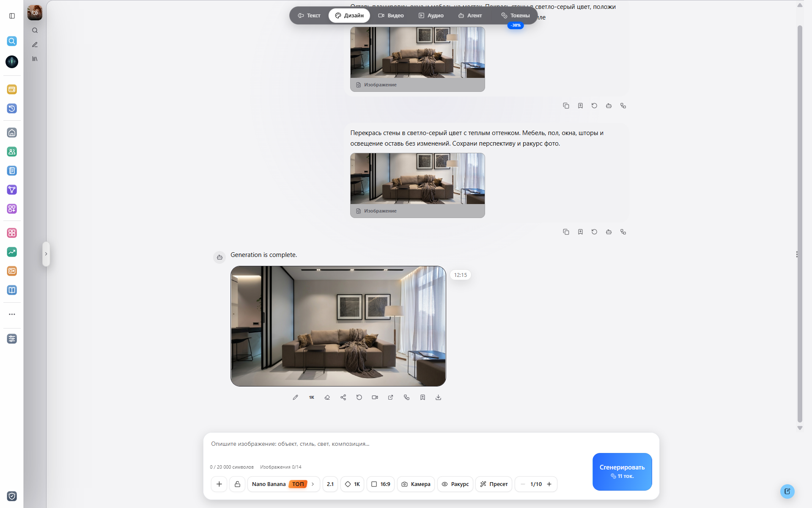812x508 pixels.
Task: Open the 1K resolution dropdown
Action: click(352, 484)
